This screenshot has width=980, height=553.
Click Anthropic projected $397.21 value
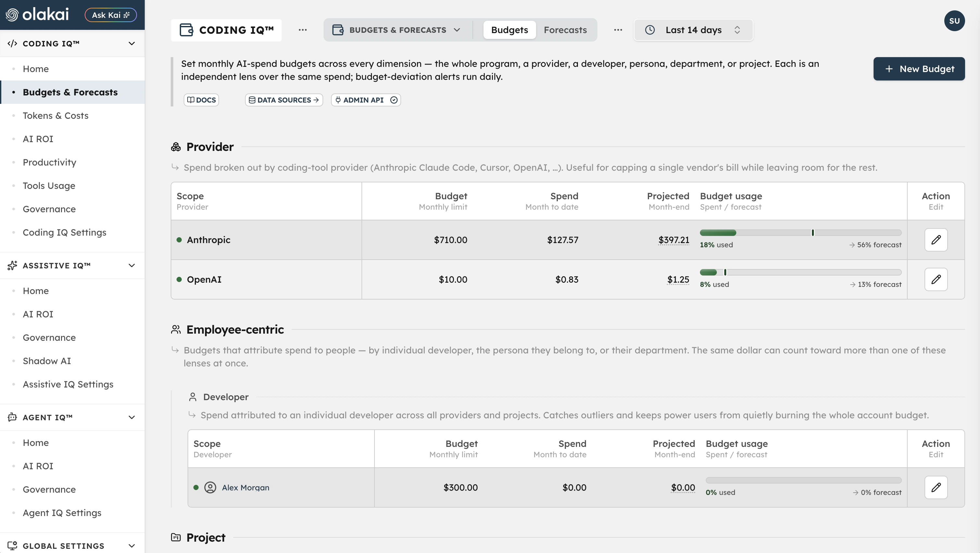pyautogui.click(x=674, y=240)
